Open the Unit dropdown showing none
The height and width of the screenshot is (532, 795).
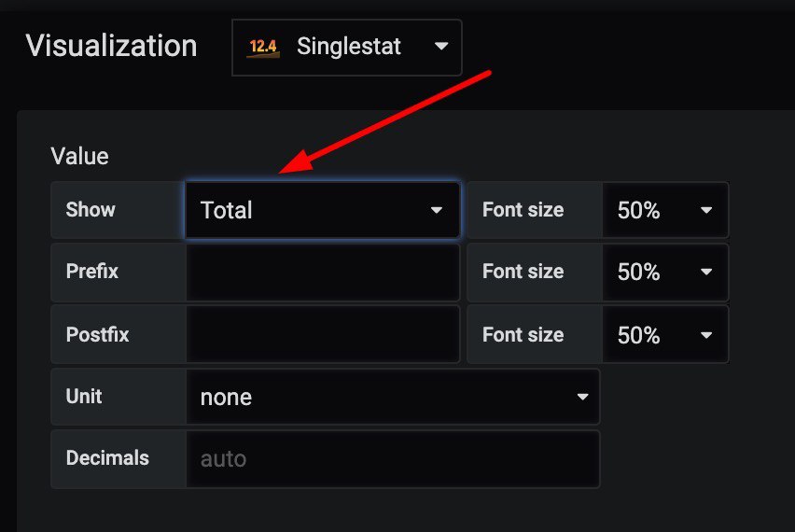[x=393, y=397]
